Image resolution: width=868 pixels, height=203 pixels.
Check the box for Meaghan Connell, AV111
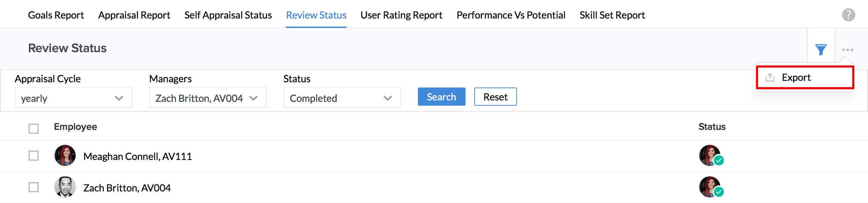[34, 156]
